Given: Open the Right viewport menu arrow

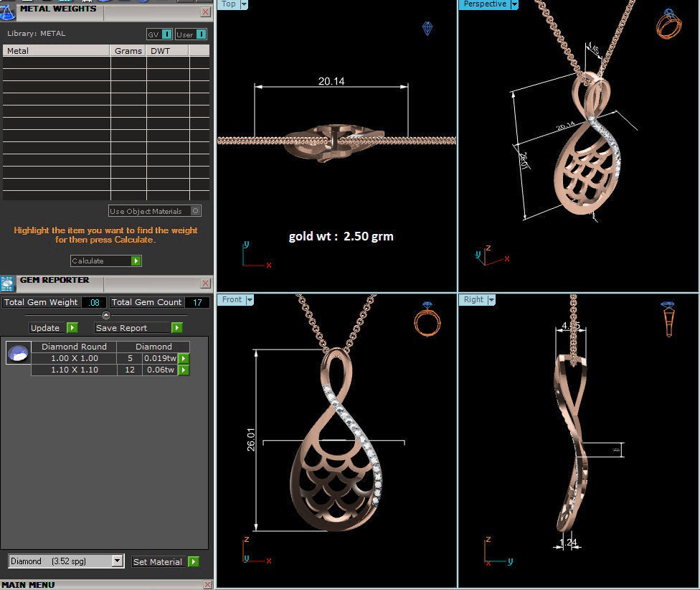Looking at the screenshot, I should tap(491, 300).
